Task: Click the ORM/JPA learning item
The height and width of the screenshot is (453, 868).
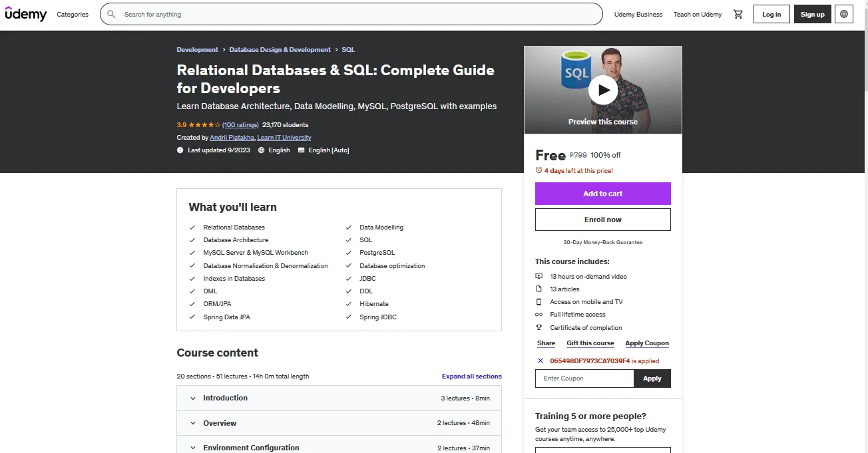Action: tap(218, 304)
